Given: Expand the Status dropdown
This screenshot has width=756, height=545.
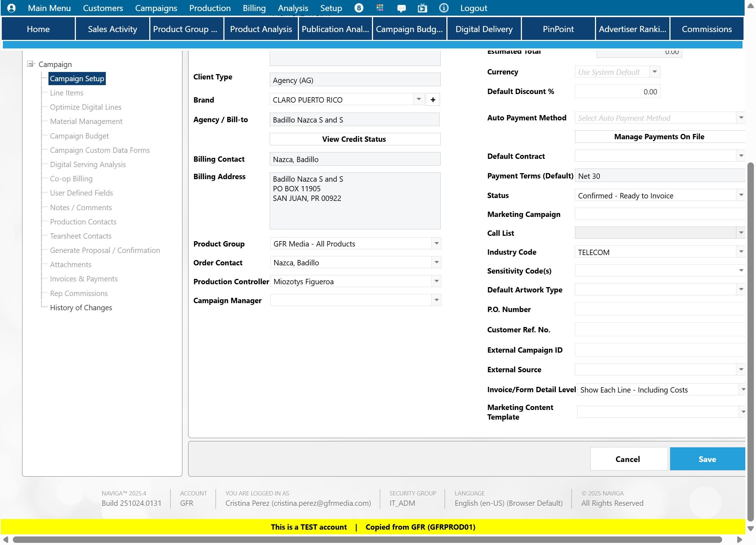Looking at the screenshot, I should [x=741, y=195].
